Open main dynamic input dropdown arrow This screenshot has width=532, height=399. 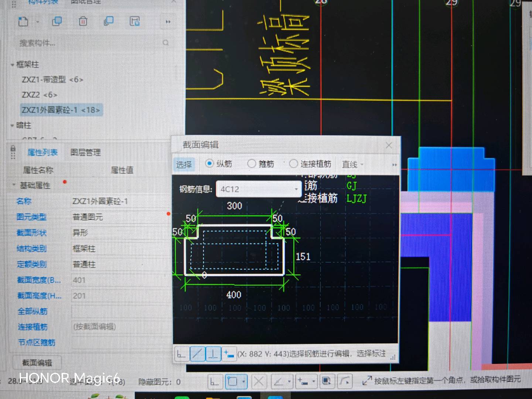(314, 381)
